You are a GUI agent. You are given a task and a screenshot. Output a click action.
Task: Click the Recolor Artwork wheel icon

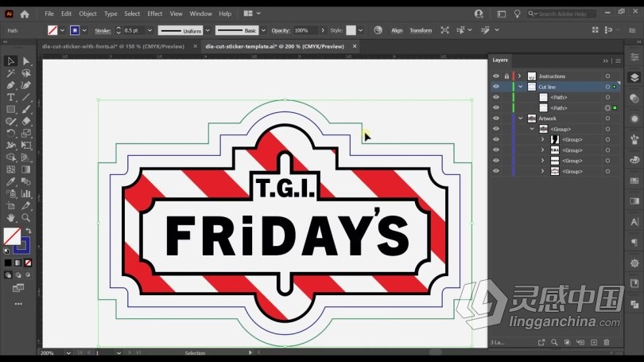[x=378, y=30]
